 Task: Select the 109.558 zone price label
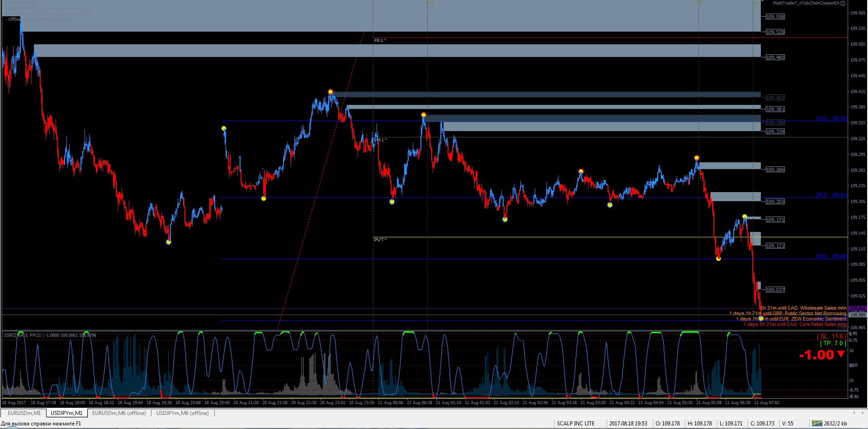coord(775,17)
